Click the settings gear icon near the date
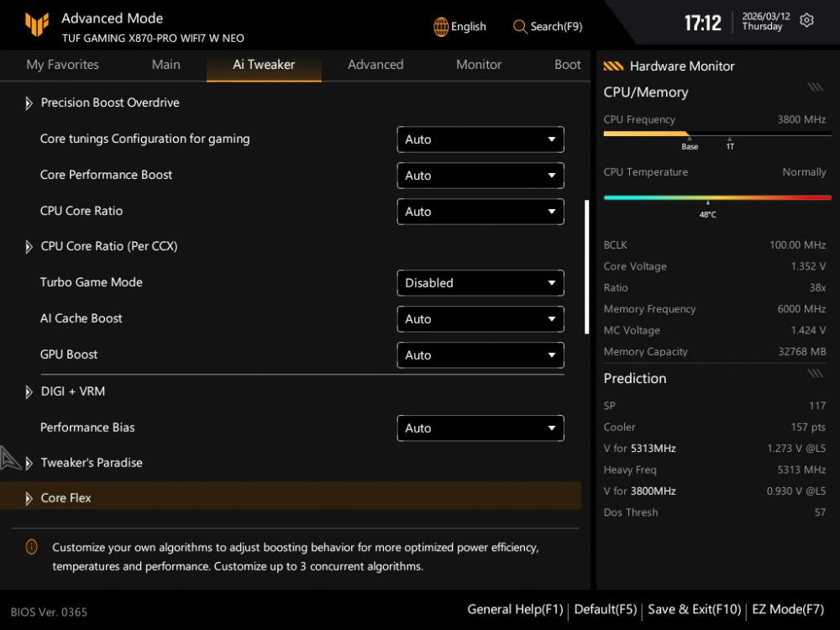Image resolution: width=840 pixels, height=630 pixels. tap(806, 21)
